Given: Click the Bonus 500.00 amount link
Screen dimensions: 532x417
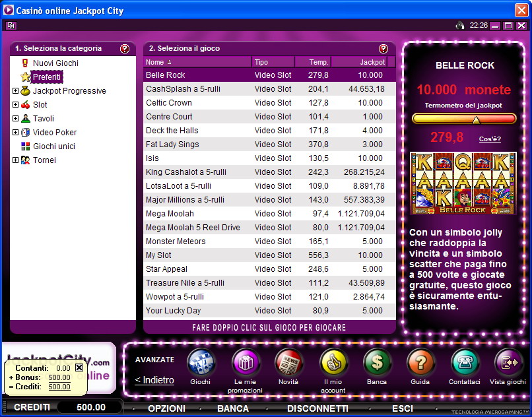Looking at the screenshot, I should 59,377.
